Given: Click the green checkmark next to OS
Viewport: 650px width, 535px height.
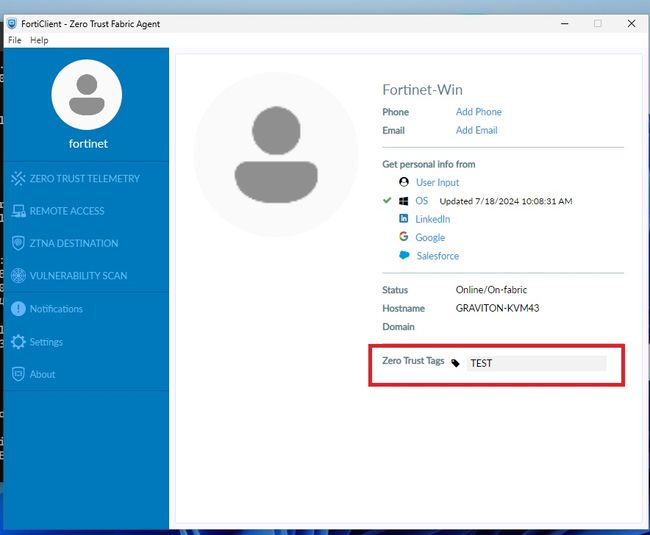Looking at the screenshot, I should click(387, 201).
